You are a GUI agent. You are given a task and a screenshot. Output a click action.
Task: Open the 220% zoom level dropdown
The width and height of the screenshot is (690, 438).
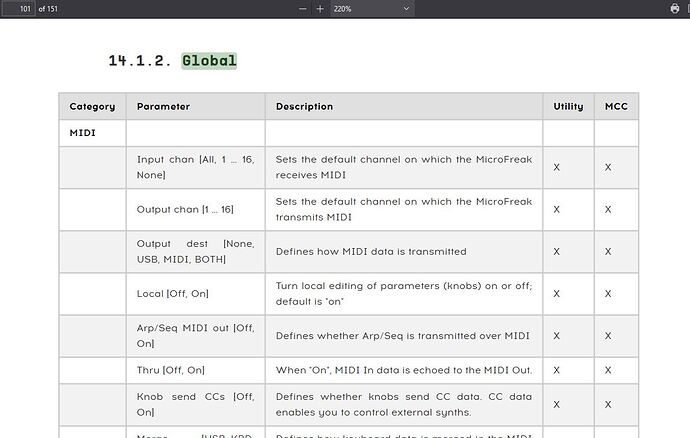(x=371, y=9)
